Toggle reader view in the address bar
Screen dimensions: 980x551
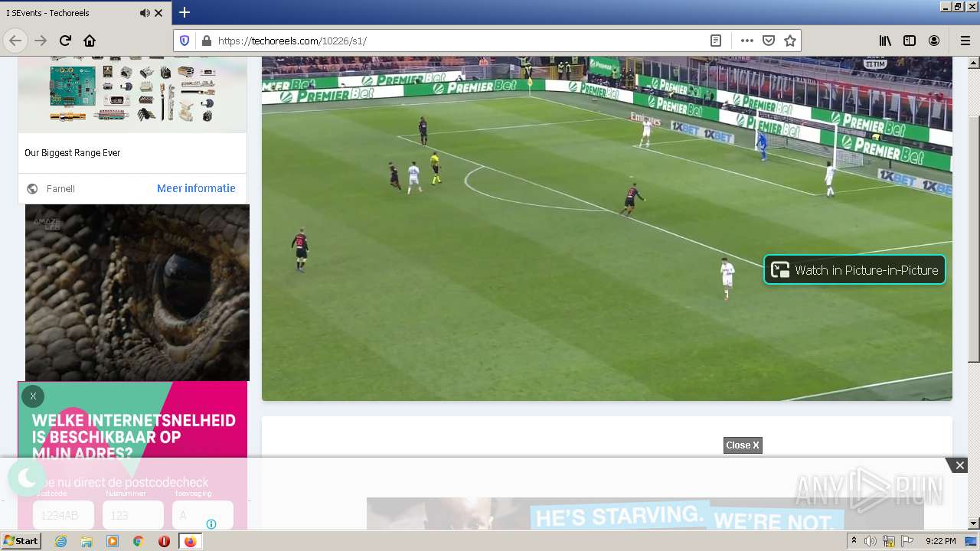tap(716, 41)
